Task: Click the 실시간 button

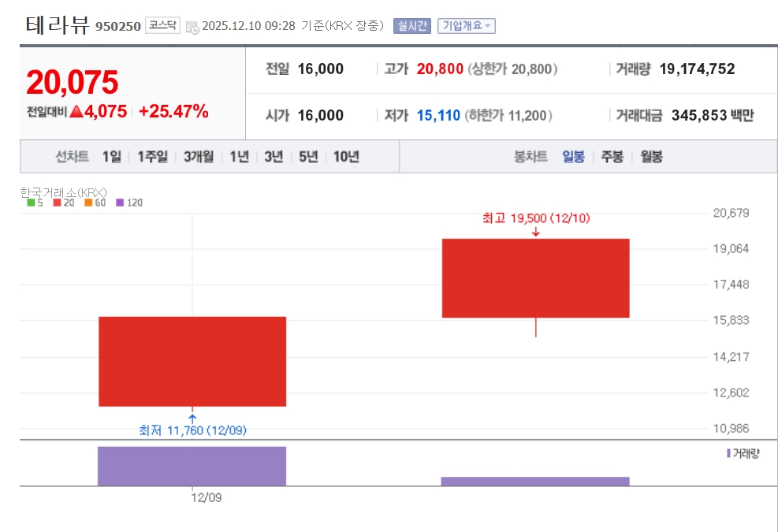Action: (411, 26)
